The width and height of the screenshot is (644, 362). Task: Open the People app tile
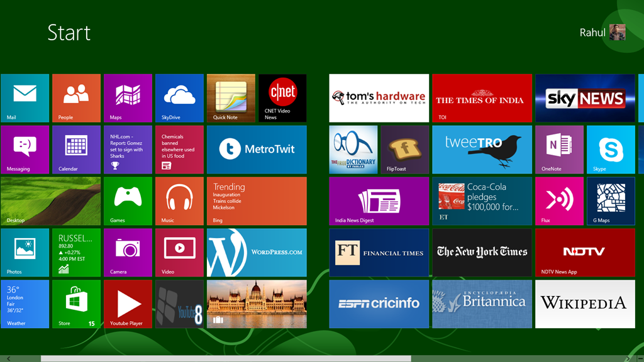coord(76,98)
